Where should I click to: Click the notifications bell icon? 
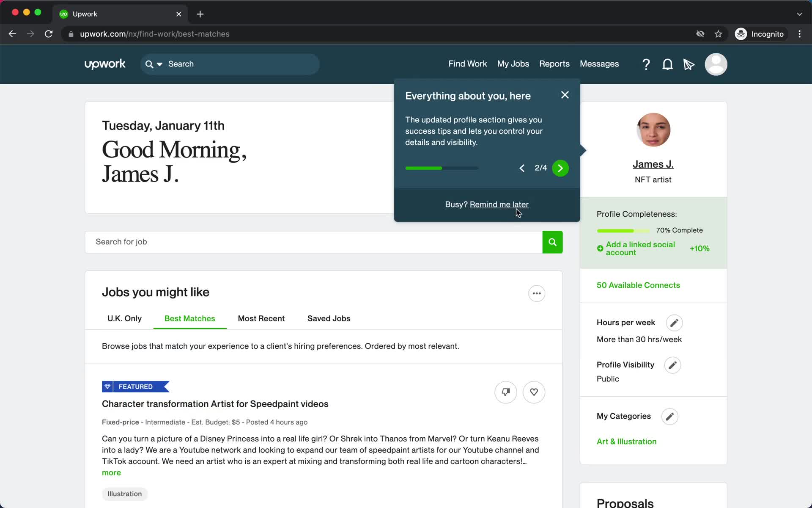667,64
